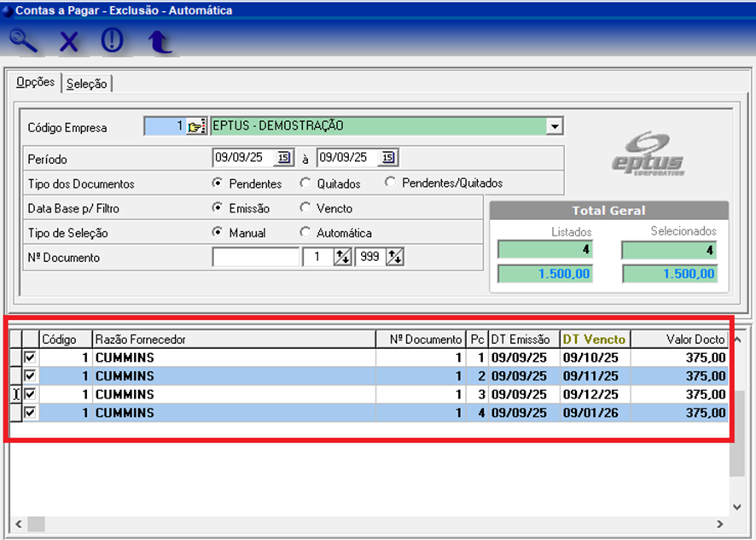Image resolution: width=756 pixels, height=540 pixels.
Task: Select Vencto as filter date base
Action: click(305, 208)
